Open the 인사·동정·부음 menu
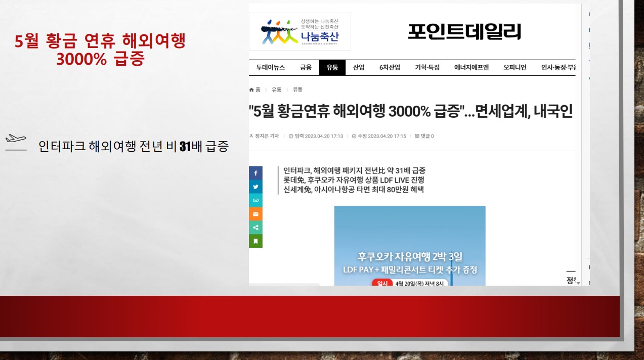This screenshot has width=644, height=360. point(558,67)
